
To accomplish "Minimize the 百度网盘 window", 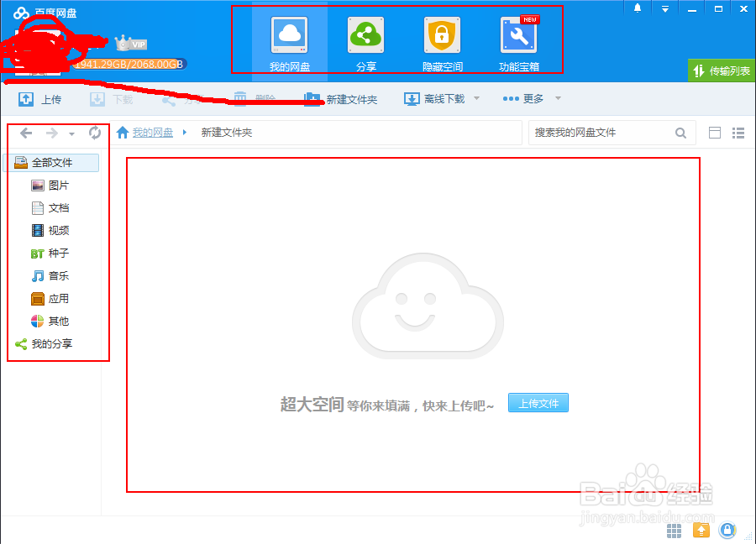I will coord(692,9).
